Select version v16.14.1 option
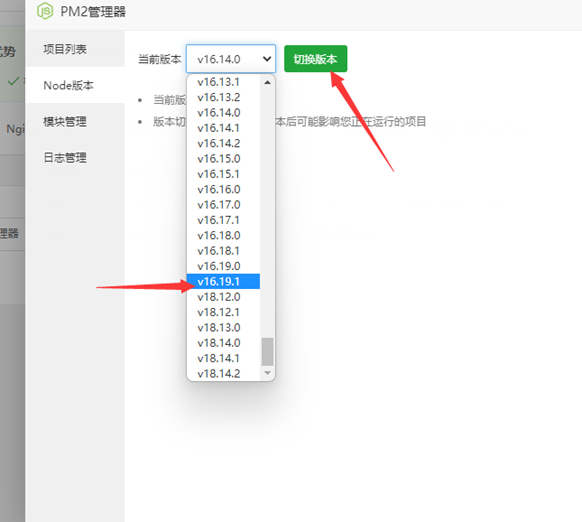582x522 pixels. (223, 128)
